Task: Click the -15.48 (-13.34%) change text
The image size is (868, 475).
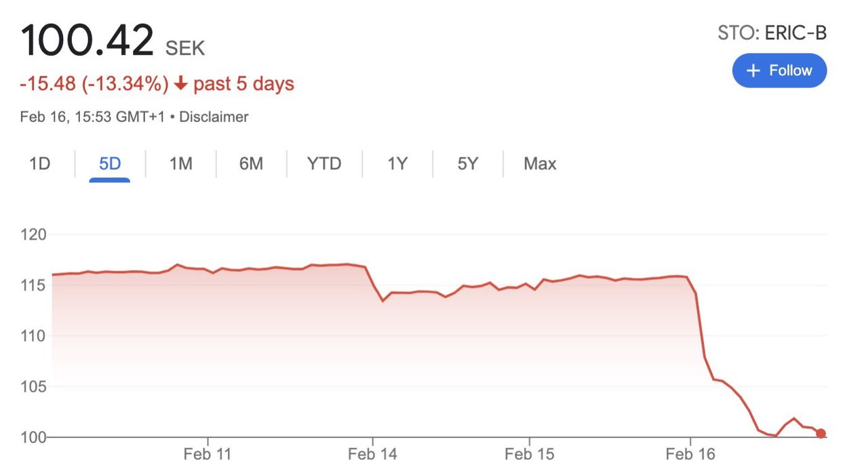Action: tap(94, 84)
